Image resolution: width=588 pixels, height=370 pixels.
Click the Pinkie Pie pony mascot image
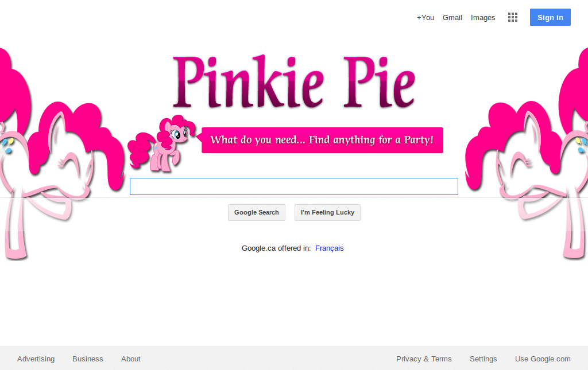[x=161, y=144]
